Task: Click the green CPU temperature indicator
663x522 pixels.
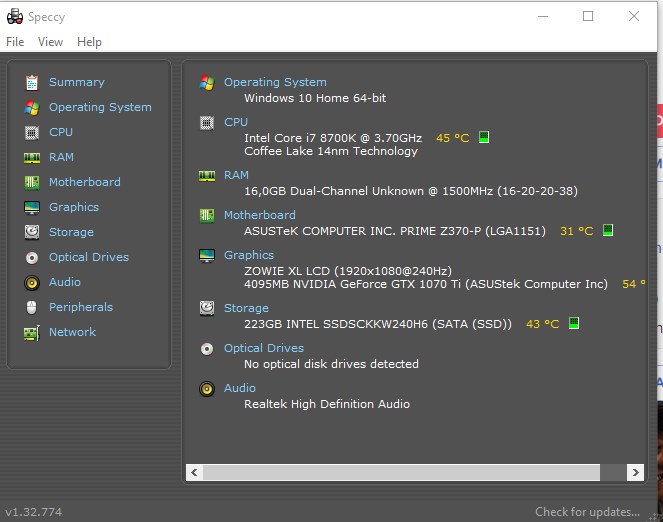Action: (x=484, y=137)
